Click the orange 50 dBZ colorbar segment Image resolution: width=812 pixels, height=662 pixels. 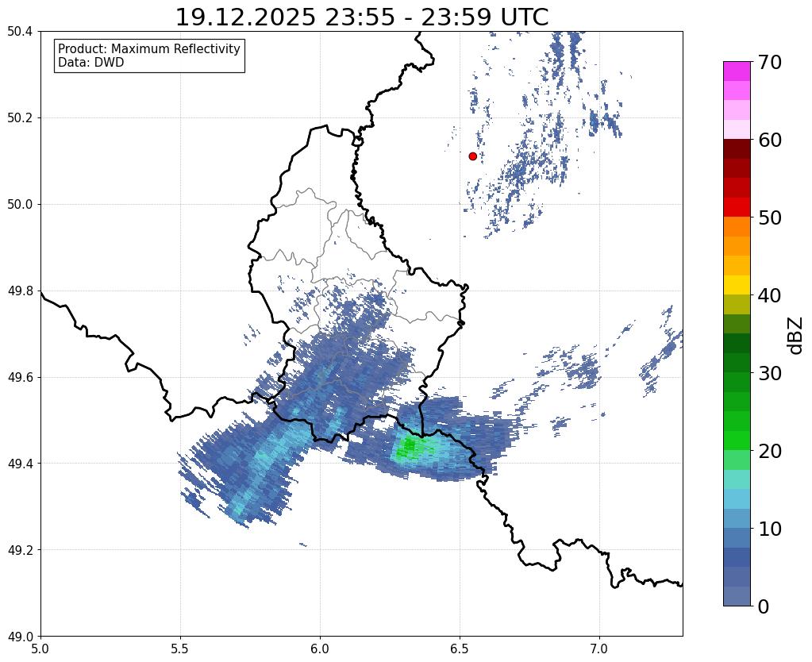pyautogui.click(x=737, y=227)
